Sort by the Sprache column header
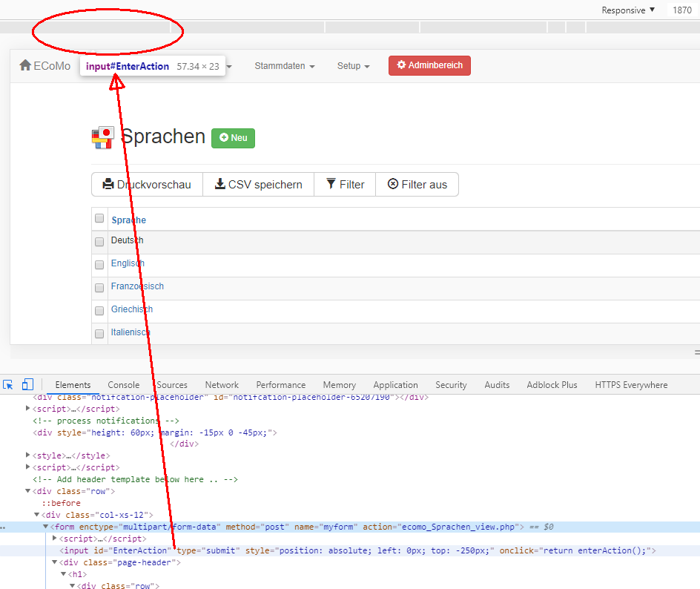 (x=128, y=220)
